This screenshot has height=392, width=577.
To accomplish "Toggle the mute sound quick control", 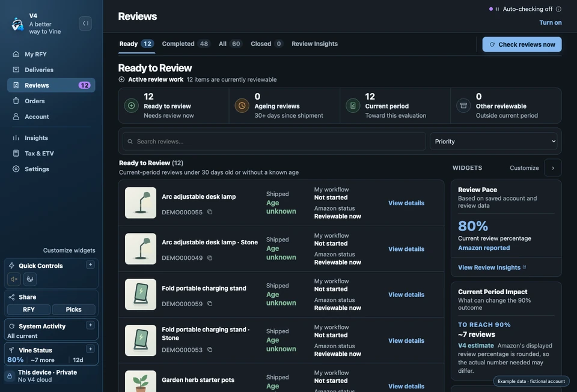I will (x=14, y=279).
